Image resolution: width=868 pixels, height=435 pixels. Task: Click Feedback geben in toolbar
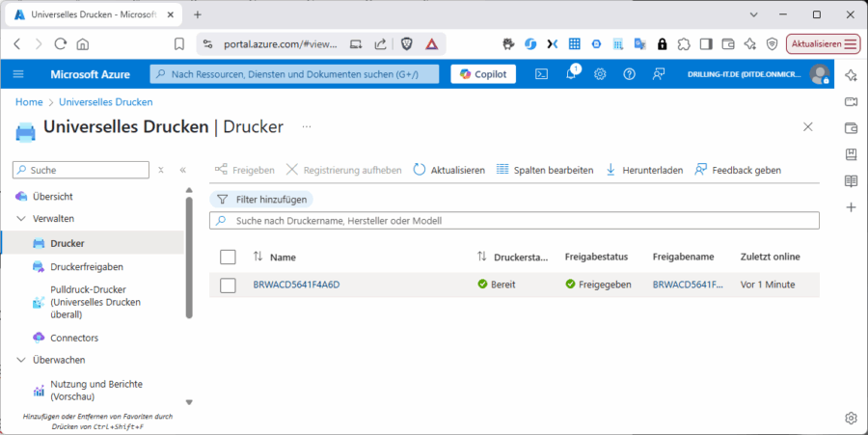click(x=738, y=170)
